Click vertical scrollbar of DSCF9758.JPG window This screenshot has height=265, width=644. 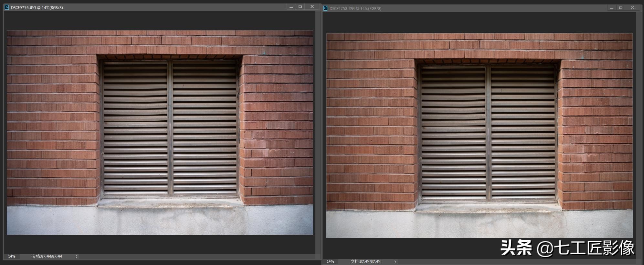tap(639, 129)
